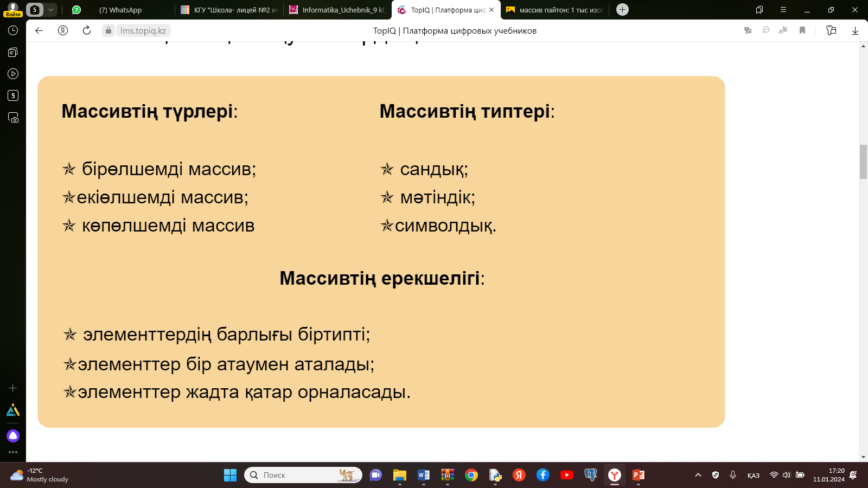Click the text "сандық;"
Viewport: 868px width, 488px height.
tap(434, 169)
